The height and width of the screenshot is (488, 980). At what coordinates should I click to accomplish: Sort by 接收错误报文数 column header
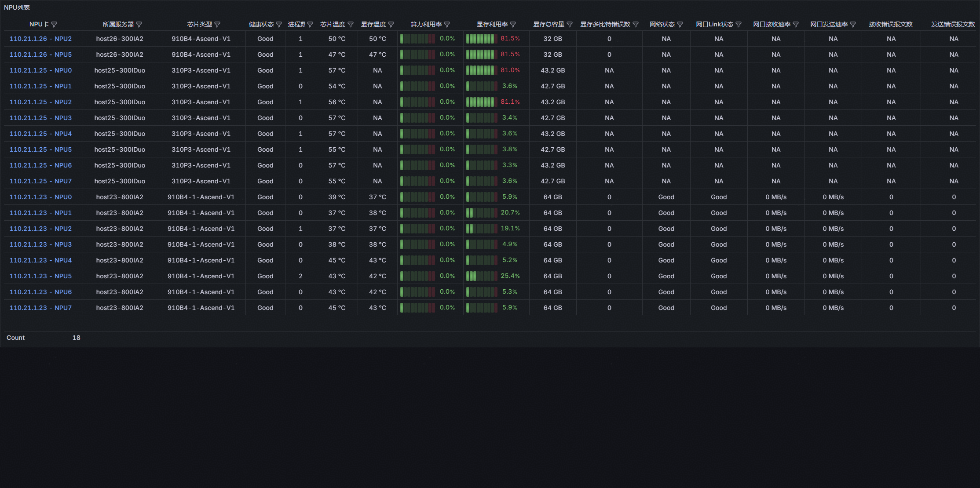coord(890,24)
